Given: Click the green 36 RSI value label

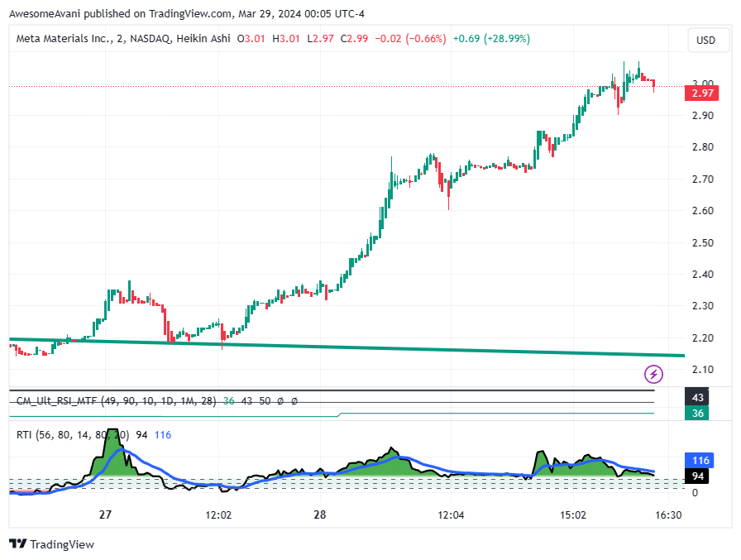Looking at the screenshot, I should [x=697, y=414].
